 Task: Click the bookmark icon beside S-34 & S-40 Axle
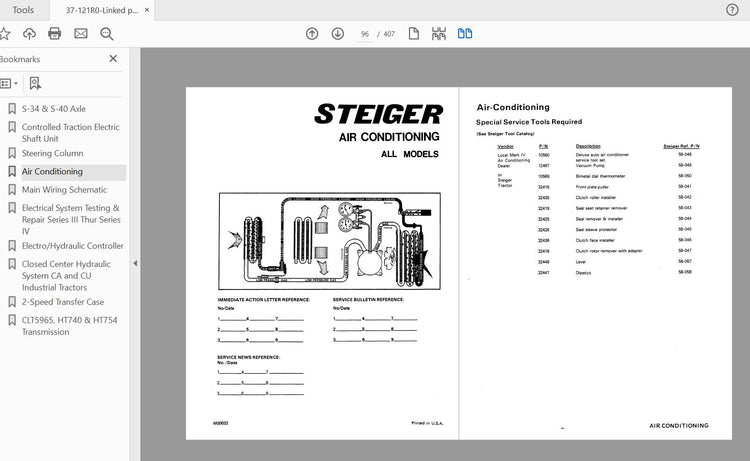12,109
